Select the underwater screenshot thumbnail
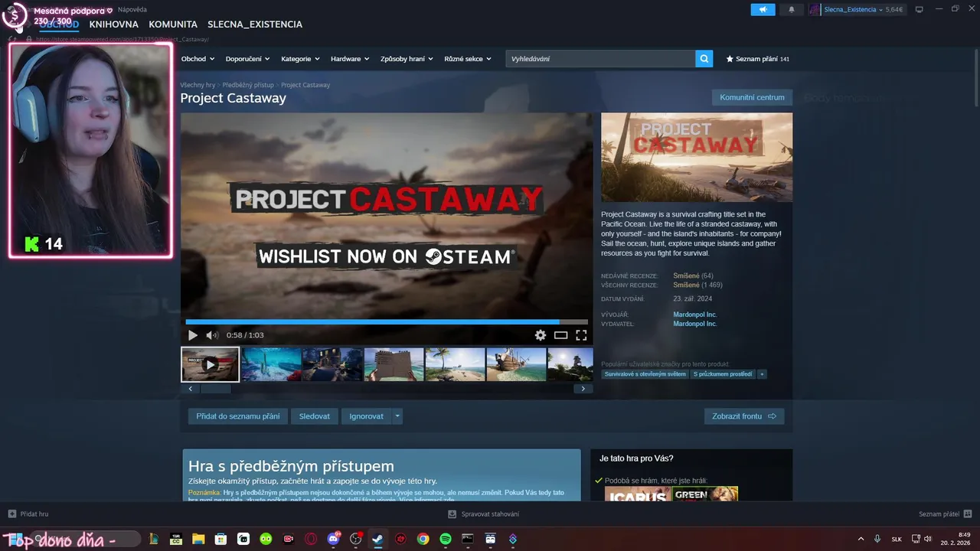 click(271, 364)
